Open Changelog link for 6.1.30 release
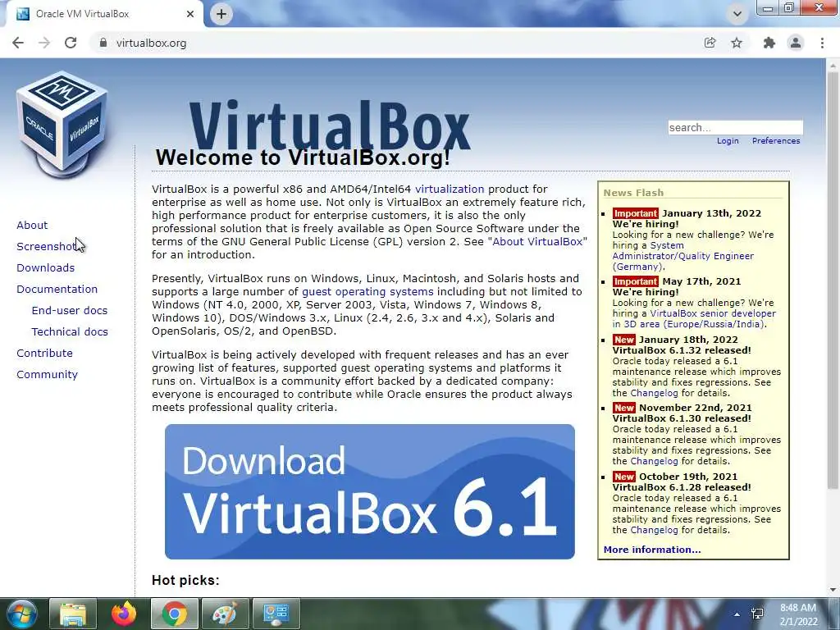Screen dimensions: 840x630 (654, 461)
